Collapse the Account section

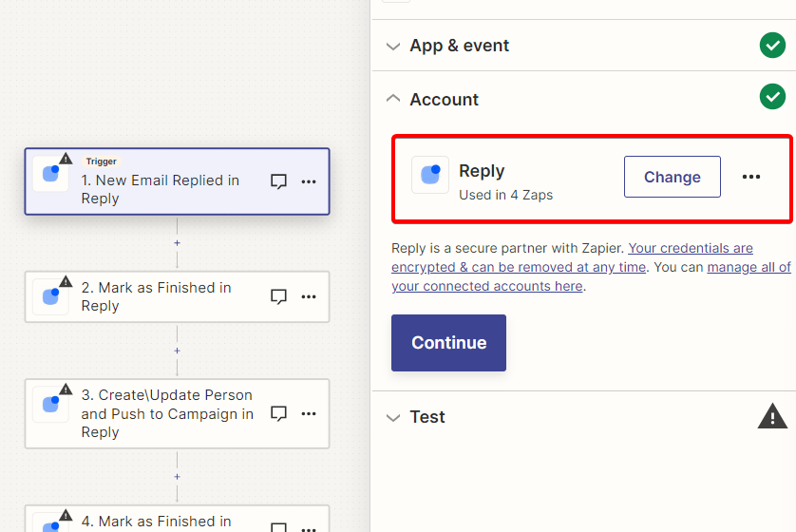pyautogui.click(x=393, y=99)
